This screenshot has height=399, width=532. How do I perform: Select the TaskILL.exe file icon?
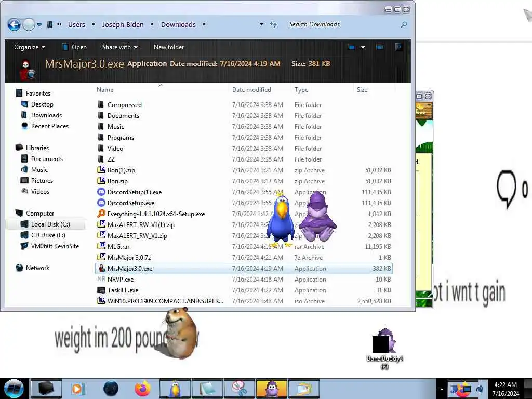pos(101,290)
